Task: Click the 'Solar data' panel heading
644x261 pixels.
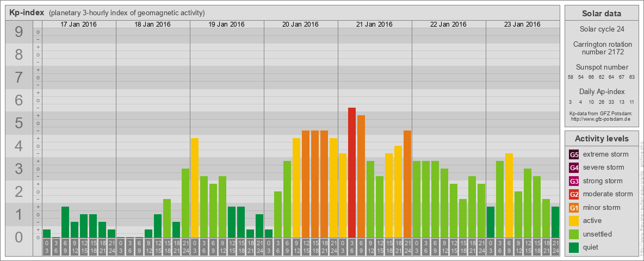Action: [x=601, y=14]
